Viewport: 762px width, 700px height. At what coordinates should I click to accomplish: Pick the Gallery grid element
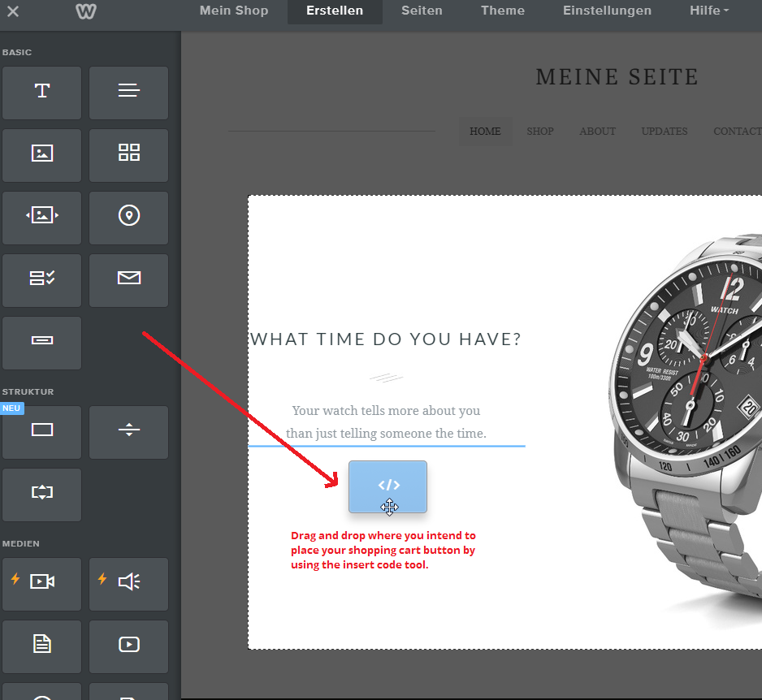point(129,155)
